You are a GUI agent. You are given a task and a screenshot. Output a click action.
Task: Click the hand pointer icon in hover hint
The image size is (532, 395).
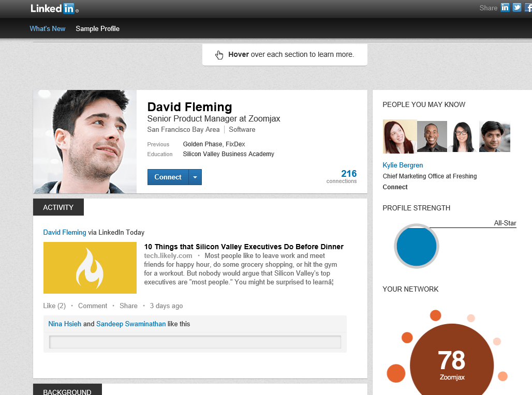click(219, 55)
